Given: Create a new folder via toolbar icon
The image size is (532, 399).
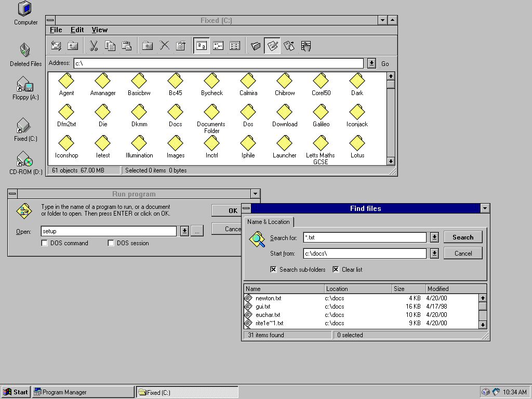Looking at the screenshot, I should click(x=148, y=46).
